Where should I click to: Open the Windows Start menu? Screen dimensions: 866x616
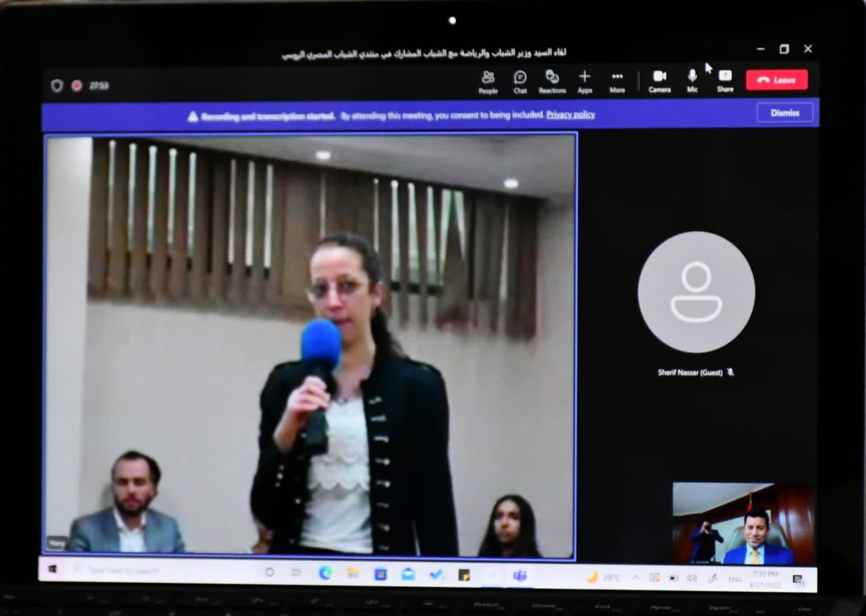[53, 569]
